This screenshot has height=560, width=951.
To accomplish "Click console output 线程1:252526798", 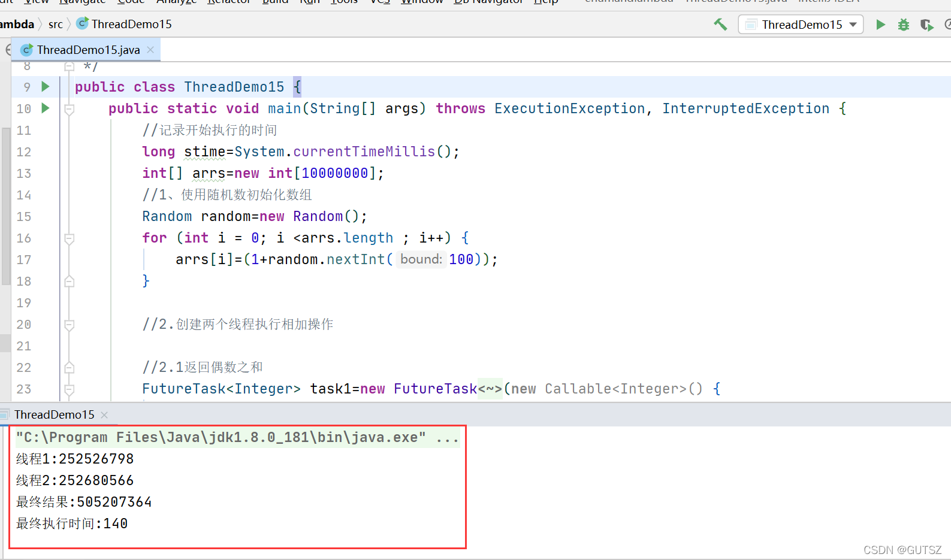I will pyautogui.click(x=75, y=459).
